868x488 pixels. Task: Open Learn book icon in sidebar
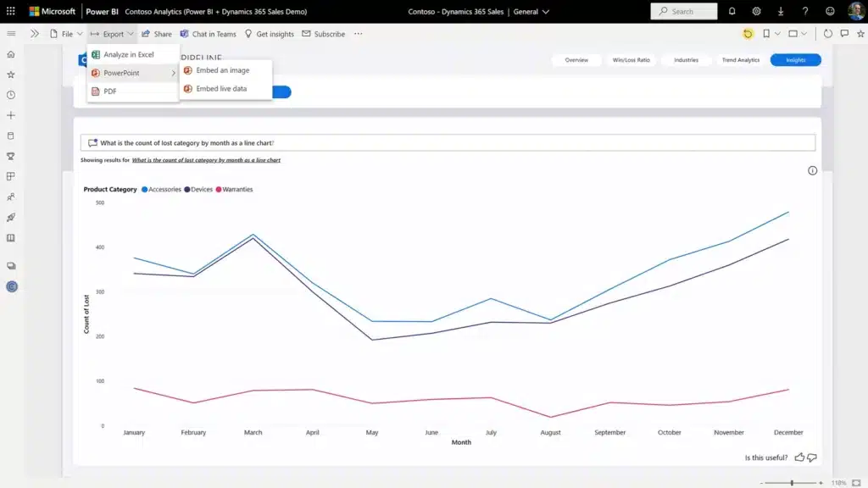tap(11, 238)
